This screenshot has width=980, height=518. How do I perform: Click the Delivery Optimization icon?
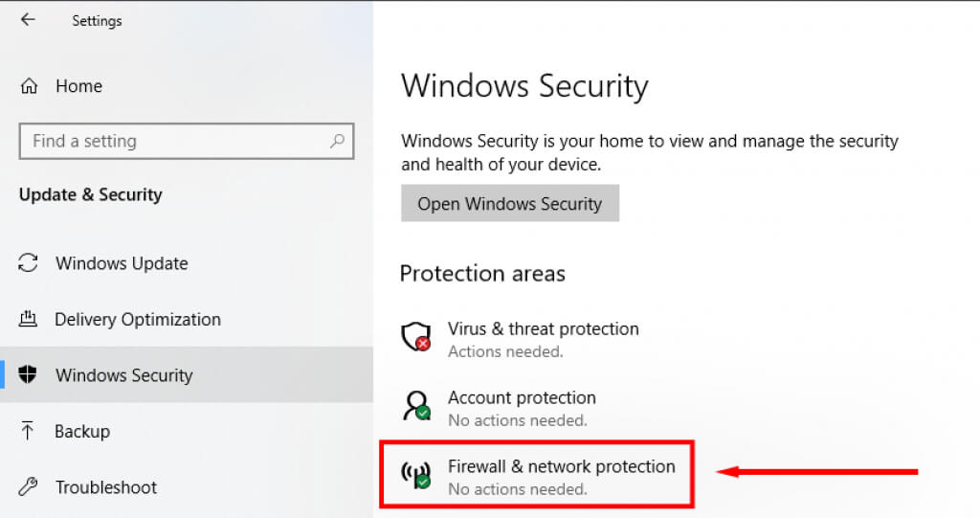29,319
